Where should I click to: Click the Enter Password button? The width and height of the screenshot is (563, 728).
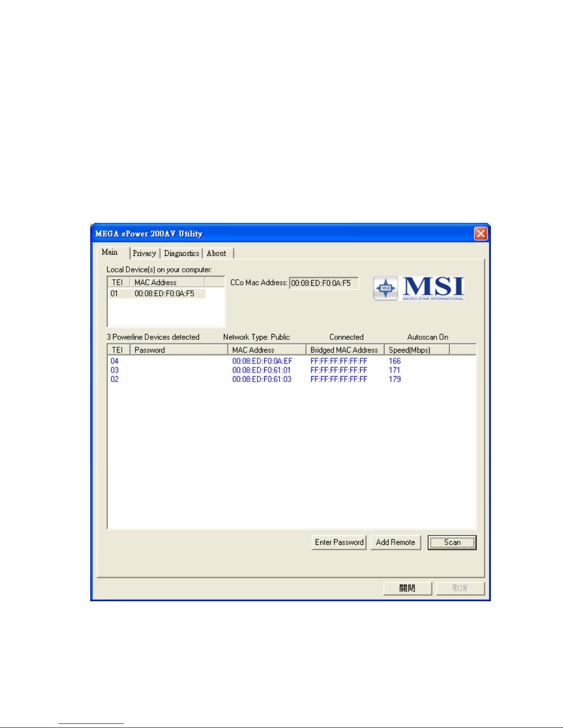(x=339, y=542)
